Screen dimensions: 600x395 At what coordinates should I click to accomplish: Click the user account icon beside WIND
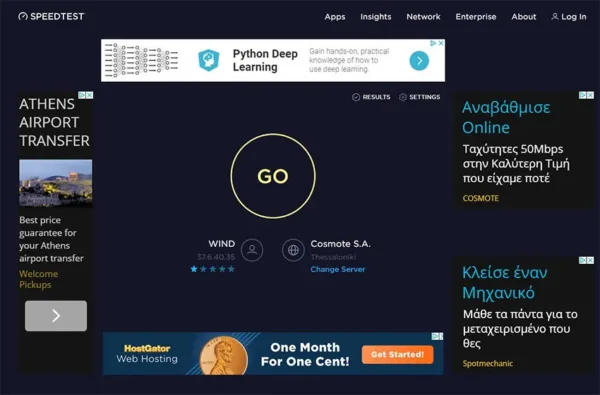click(x=252, y=250)
